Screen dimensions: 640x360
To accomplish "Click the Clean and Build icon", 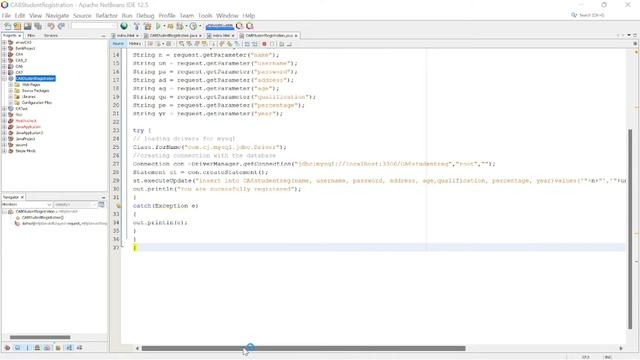I will pyautogui.click(x=147, y=26).
